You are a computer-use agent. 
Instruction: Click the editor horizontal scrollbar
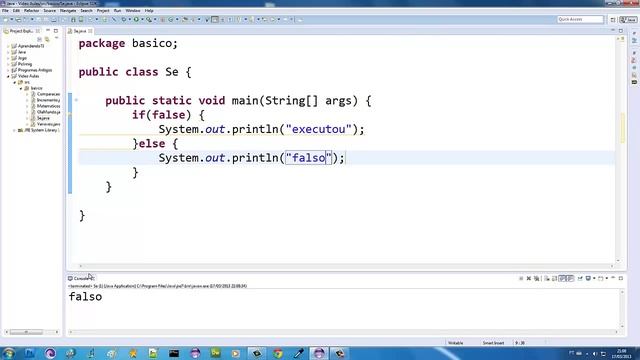(x=346, y=266)
